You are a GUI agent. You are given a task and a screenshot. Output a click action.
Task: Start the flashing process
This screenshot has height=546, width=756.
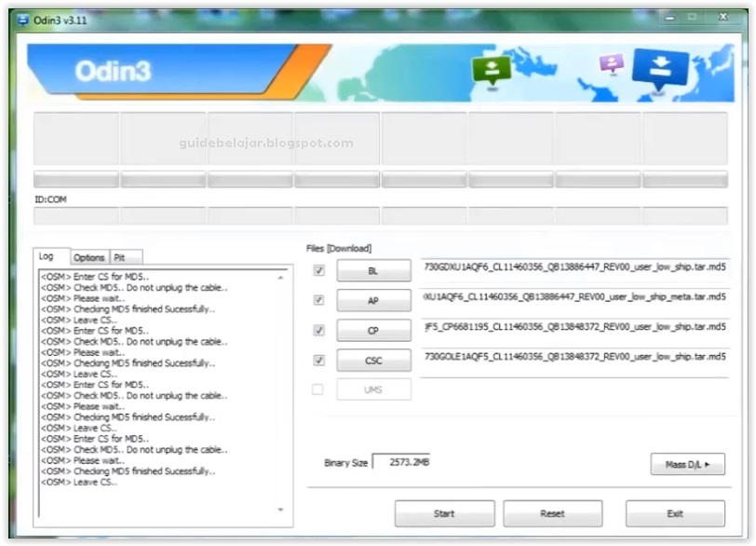click(444, 513)
